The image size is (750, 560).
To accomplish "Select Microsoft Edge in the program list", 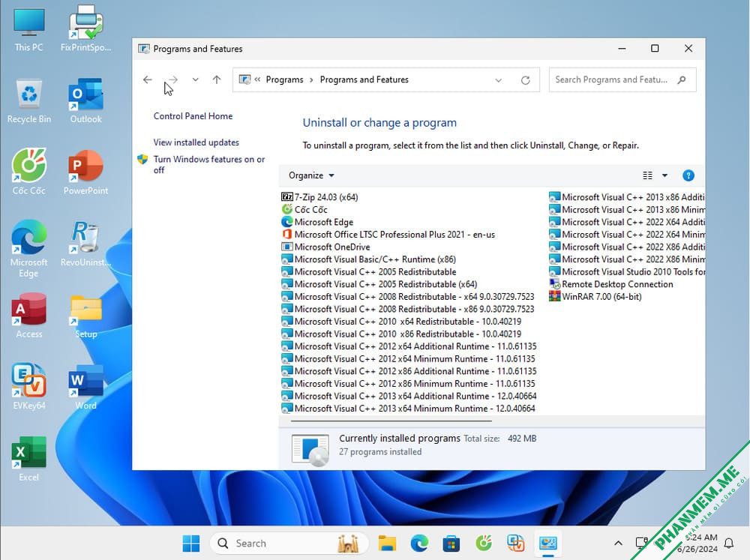I will (317, 222).
